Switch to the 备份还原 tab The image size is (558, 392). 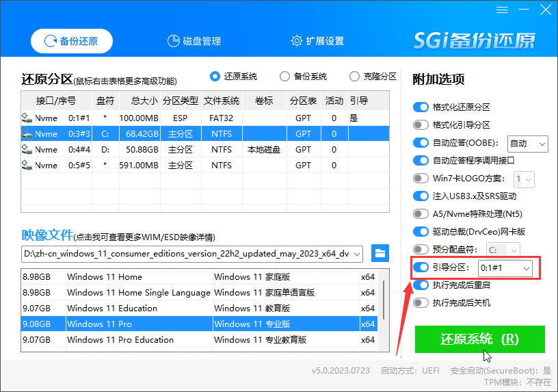pos(72,41)
